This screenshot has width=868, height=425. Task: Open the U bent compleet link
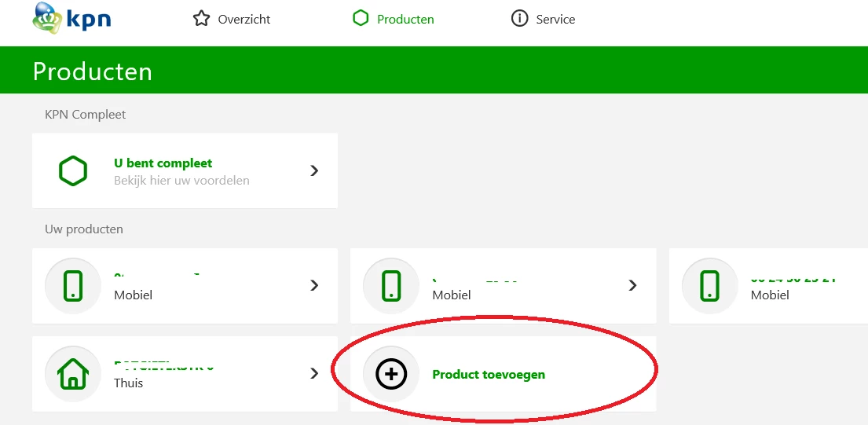click(163, 163)
